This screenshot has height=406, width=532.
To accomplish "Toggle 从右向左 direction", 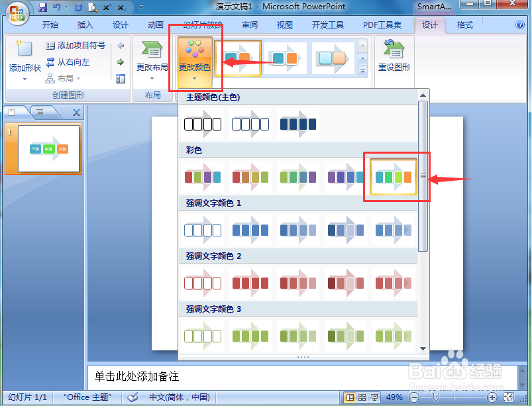I will pyautogui.click(x=68, y=62).
